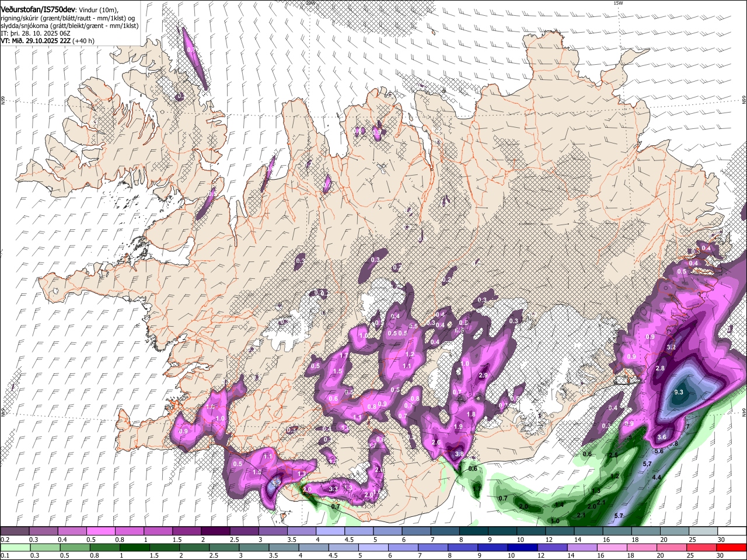Viewport: 747px width, 560px height.
Task: Click the 2.9 snowfall value on the map
Action: [x=483, y=375]
